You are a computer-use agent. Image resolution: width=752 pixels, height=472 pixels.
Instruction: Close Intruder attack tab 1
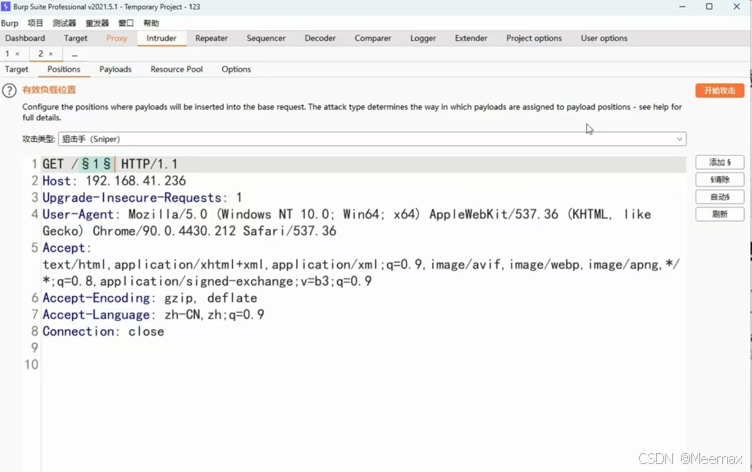(x=17, y=54)
